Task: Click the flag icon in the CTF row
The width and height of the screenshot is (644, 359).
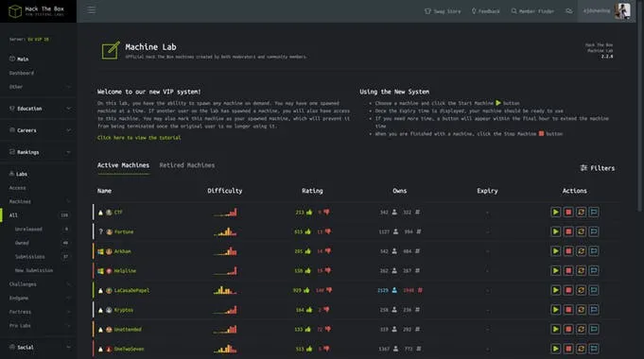Action: pos(594,213)
